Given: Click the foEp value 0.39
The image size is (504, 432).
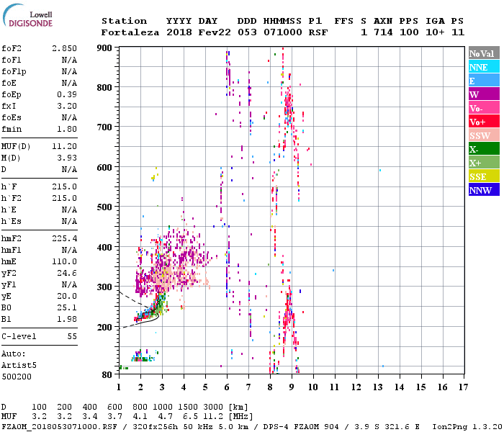Looking at the screenshot, I should pyautogui.click(x=67, y=94).
